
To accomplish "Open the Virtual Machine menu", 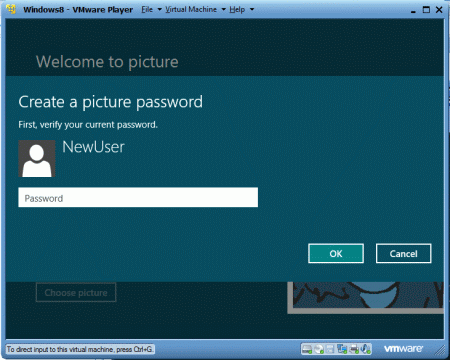I will [195, 9].
